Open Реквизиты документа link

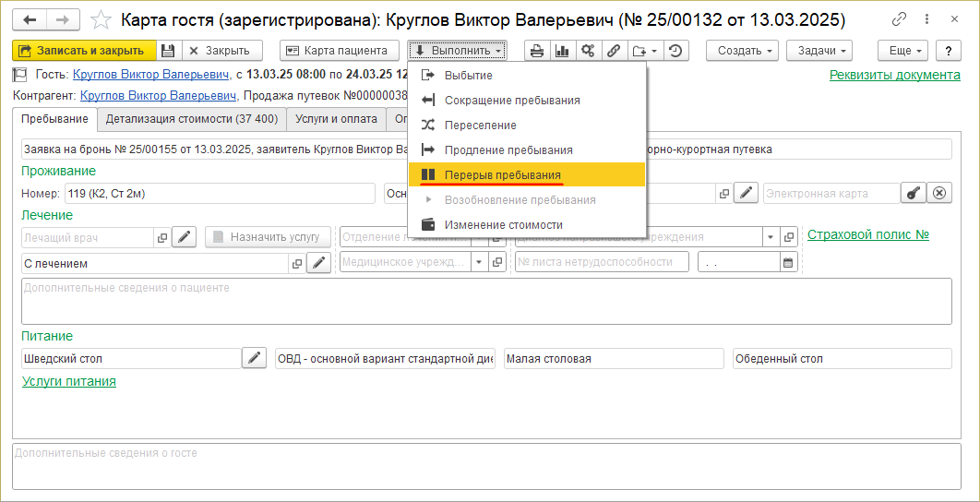[895, 75]
